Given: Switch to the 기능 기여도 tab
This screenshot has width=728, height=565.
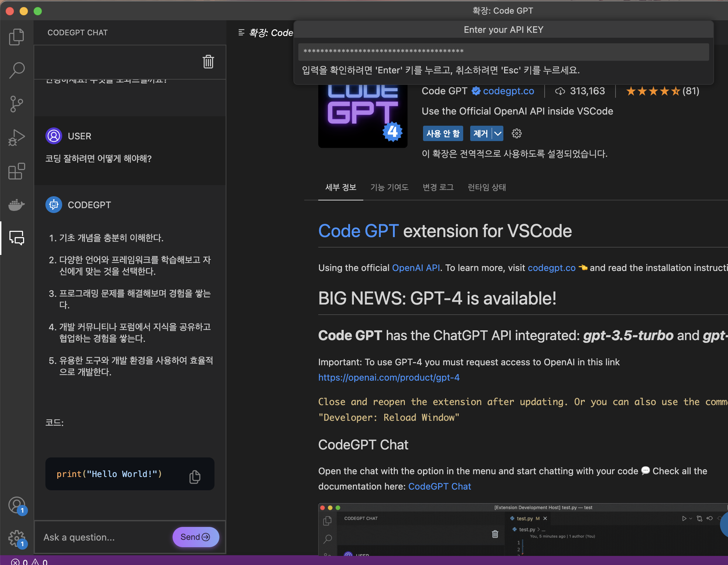Looking at the screenshot, I should coord(389,188).
